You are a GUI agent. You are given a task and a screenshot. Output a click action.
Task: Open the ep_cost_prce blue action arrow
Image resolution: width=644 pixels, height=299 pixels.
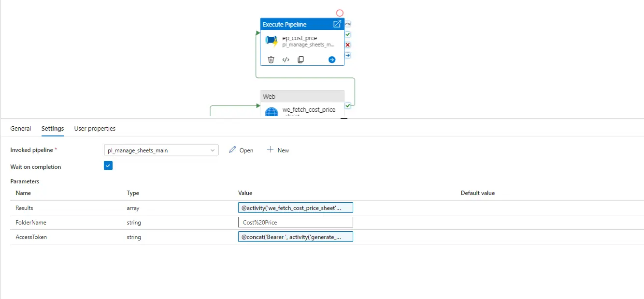pos(331,59)
